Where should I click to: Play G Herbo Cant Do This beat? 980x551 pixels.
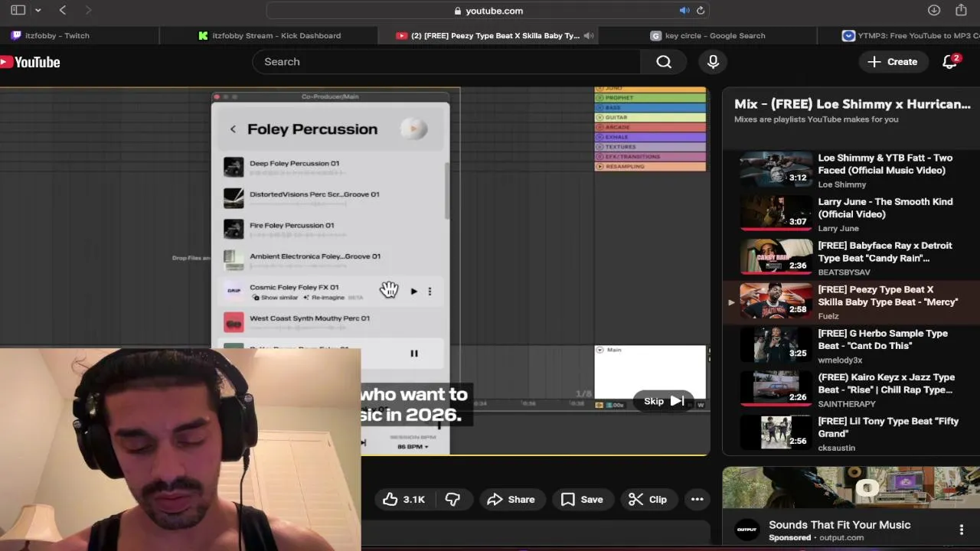pyautogui.click(x=851, y=346)
